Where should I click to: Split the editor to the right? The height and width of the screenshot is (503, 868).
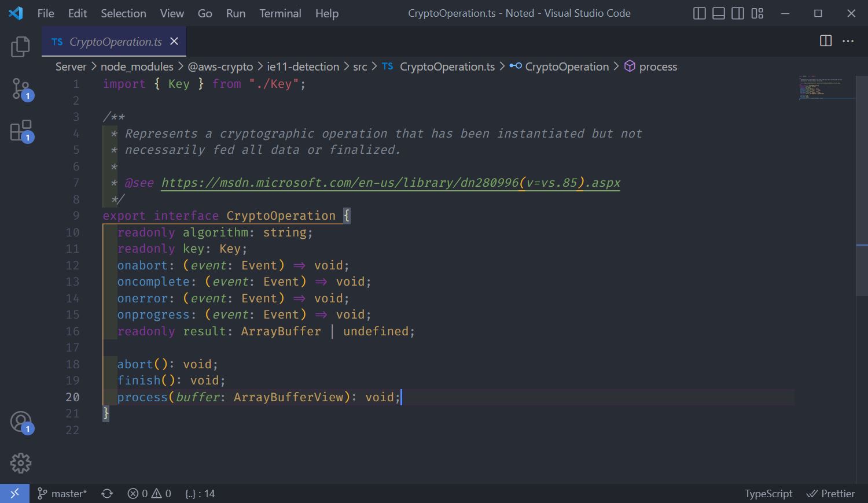(826, 41)
